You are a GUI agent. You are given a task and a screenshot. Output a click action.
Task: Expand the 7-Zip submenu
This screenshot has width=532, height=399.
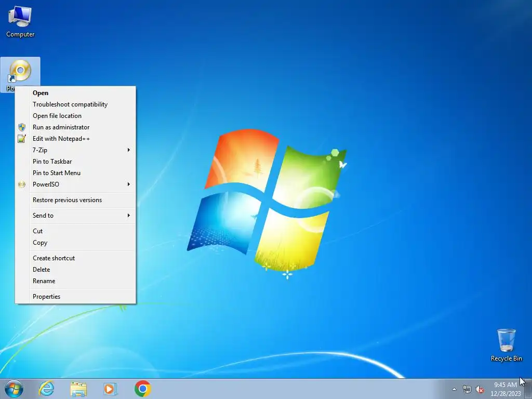pos(75,150)
